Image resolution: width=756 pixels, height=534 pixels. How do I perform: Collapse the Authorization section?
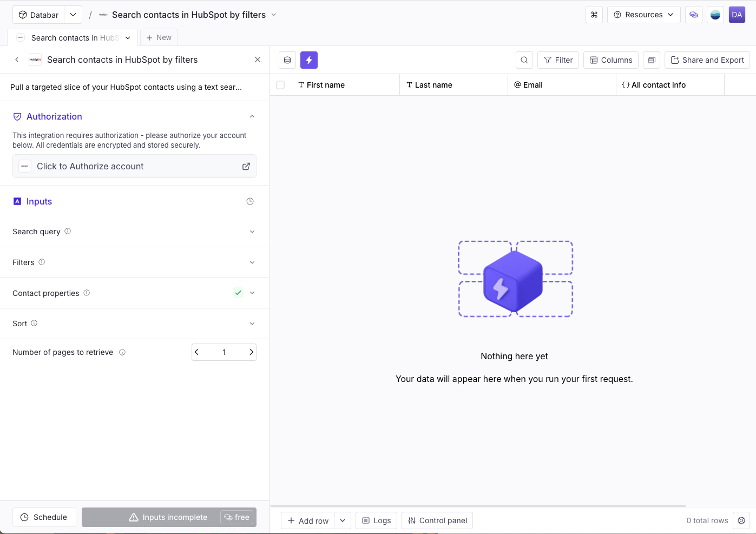(x=252, y=116)
